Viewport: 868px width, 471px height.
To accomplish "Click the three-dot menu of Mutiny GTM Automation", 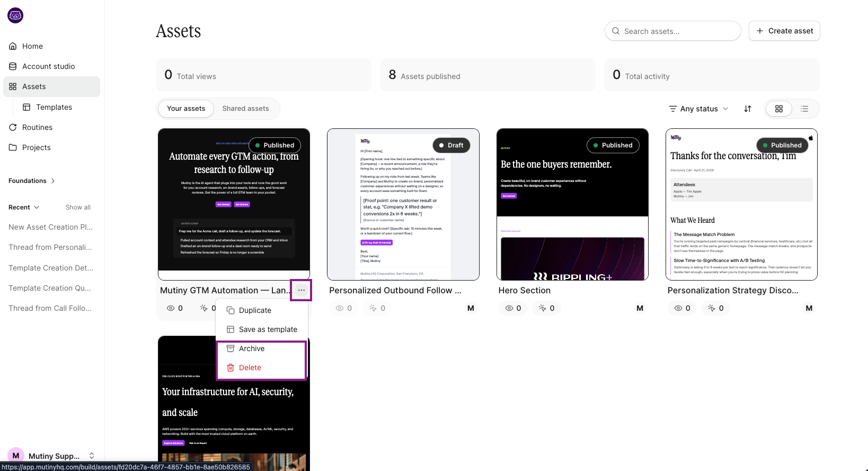I will pyautogui.click(x=301, y=290).
